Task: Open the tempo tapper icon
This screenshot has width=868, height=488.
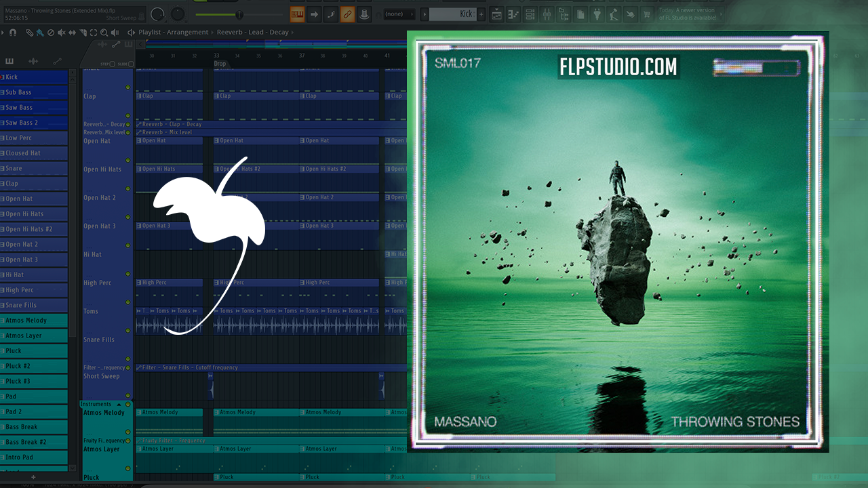Action: [x=614, y=14]
